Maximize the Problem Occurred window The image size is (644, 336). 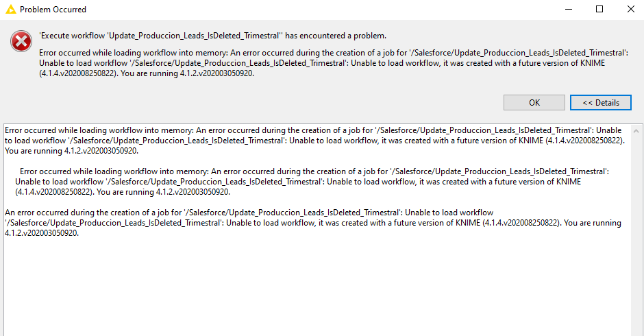pyautogui.click(x=599, y=9)
